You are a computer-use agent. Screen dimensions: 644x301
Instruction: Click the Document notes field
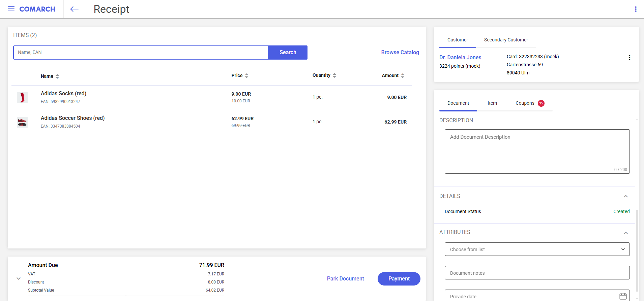tap(537, 273)
